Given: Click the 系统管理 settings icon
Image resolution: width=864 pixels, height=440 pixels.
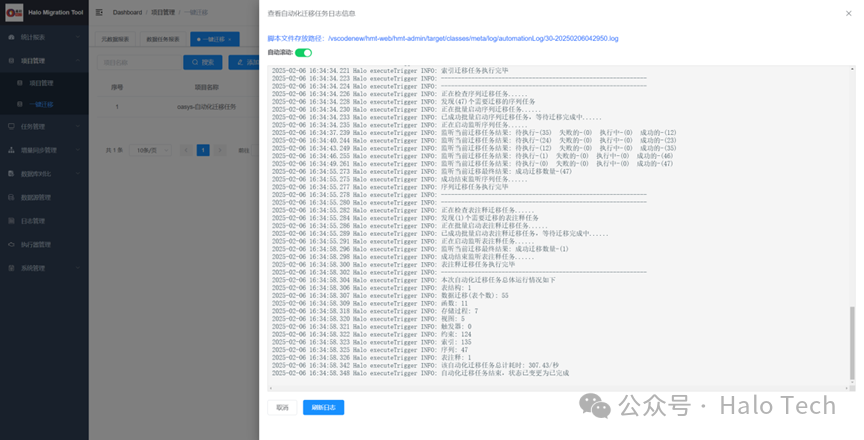Looking at the screenshot, I should 12,268.
